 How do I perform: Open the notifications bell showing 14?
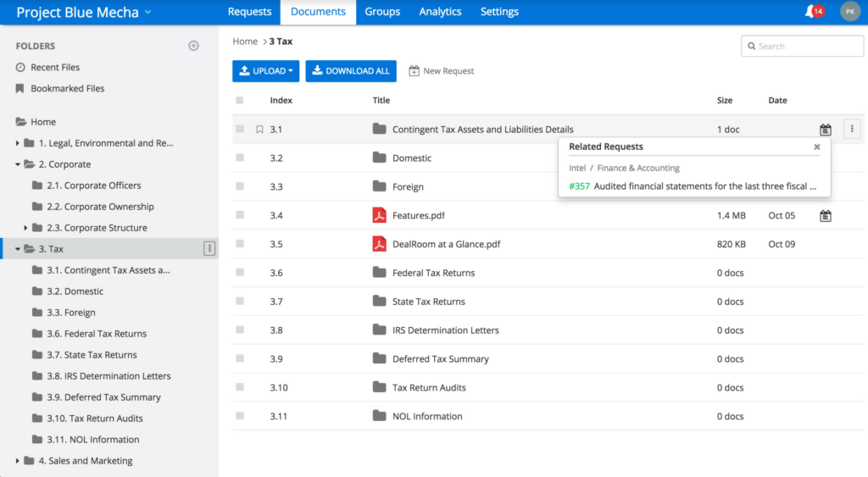(814, 12)
